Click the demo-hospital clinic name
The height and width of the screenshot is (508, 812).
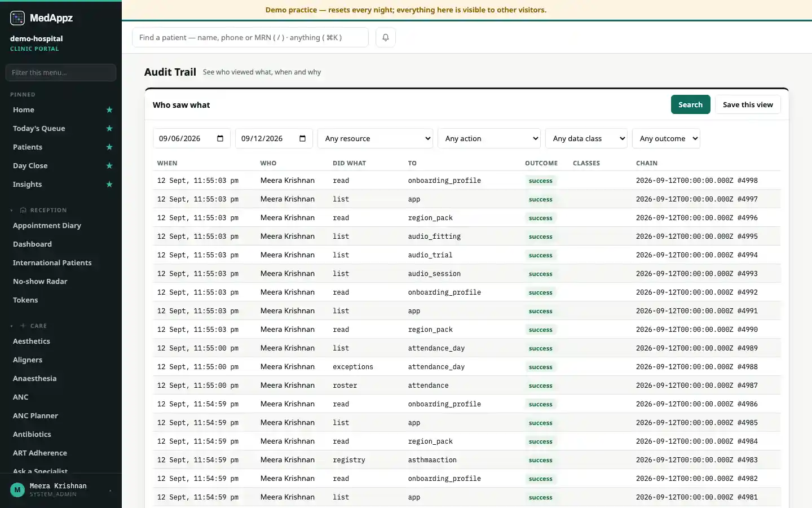(37, 38)
